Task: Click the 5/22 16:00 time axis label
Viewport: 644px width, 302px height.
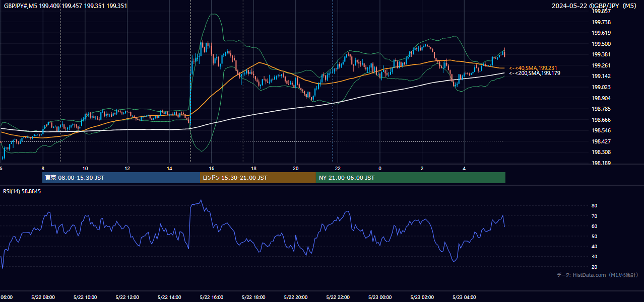Action: 212,297
